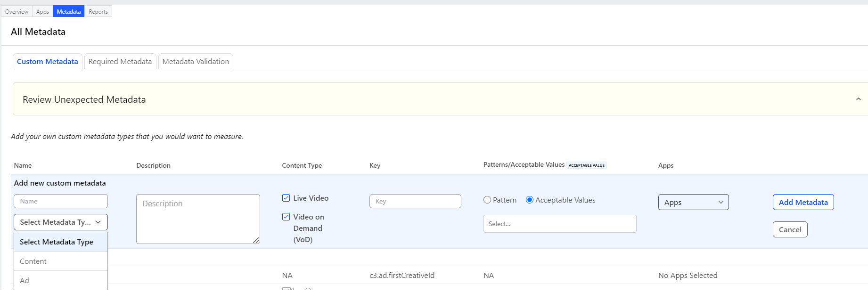
Task: Open the Apps dropdown
Action: coord(693,202)
